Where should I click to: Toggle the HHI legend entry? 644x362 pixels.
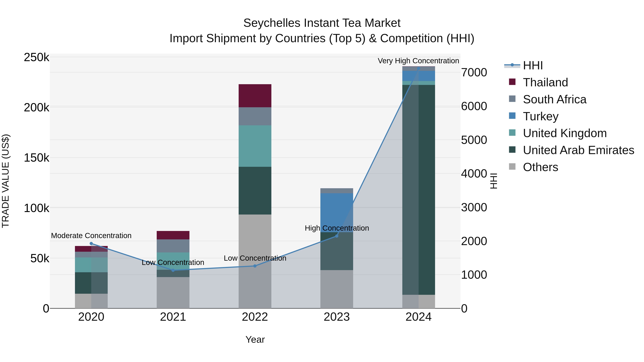[x=533, y=65]
